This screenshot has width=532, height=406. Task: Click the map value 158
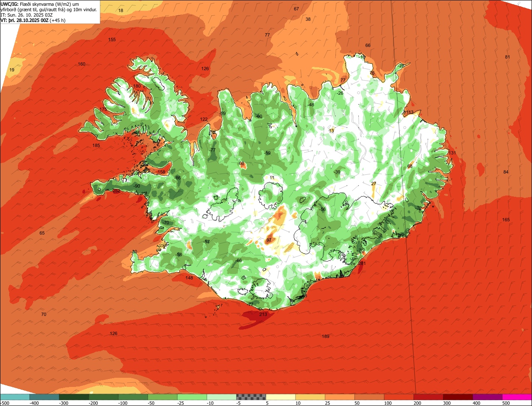(161, 172)
